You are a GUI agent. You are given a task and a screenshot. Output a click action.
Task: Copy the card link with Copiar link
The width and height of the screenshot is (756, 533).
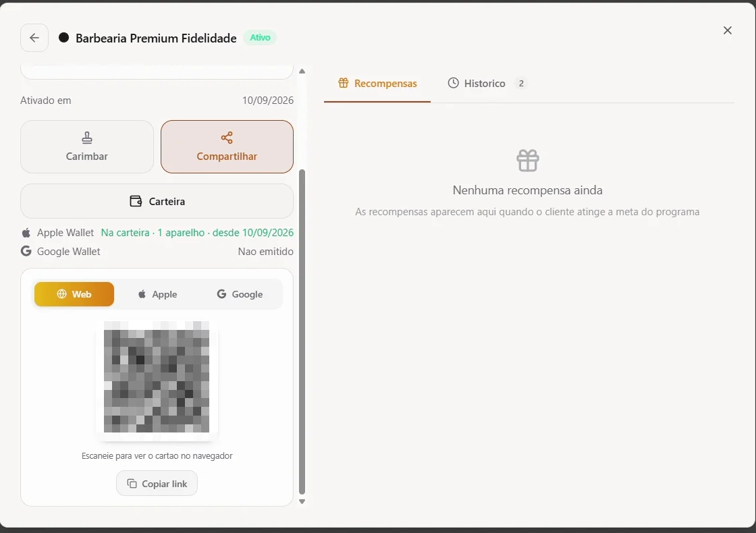coord(157,483)
